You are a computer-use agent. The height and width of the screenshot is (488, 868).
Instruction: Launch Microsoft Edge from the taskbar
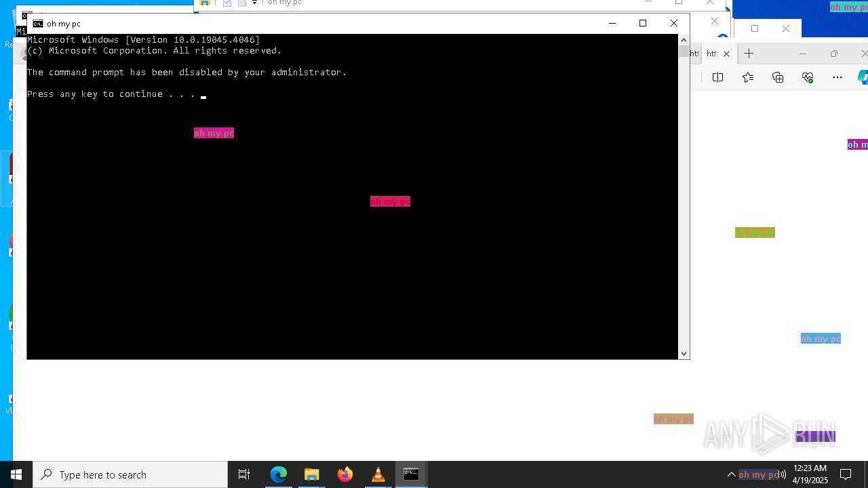pos(279,474)
